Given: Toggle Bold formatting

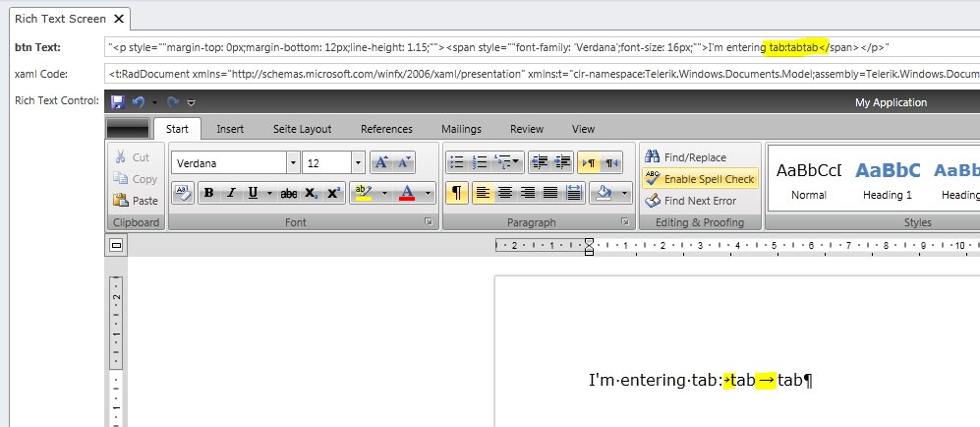Looking at the screenshot, I should pyautogui.click(x=208, y=193).
